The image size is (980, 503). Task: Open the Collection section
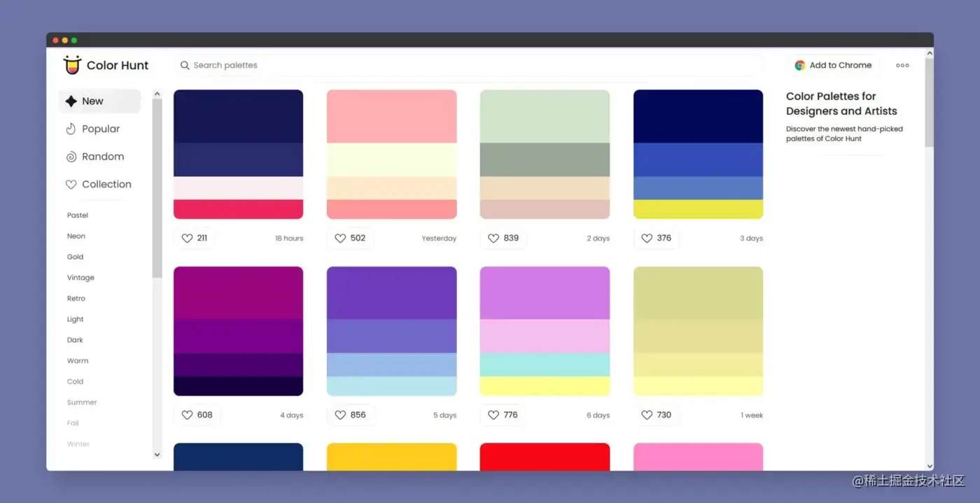99,184
